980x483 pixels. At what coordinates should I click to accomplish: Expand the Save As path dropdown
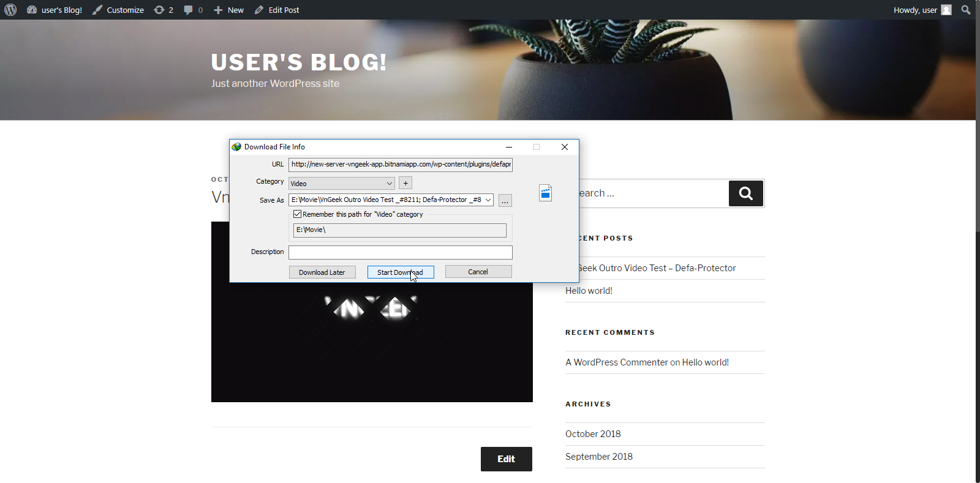[x=488, y=200]
